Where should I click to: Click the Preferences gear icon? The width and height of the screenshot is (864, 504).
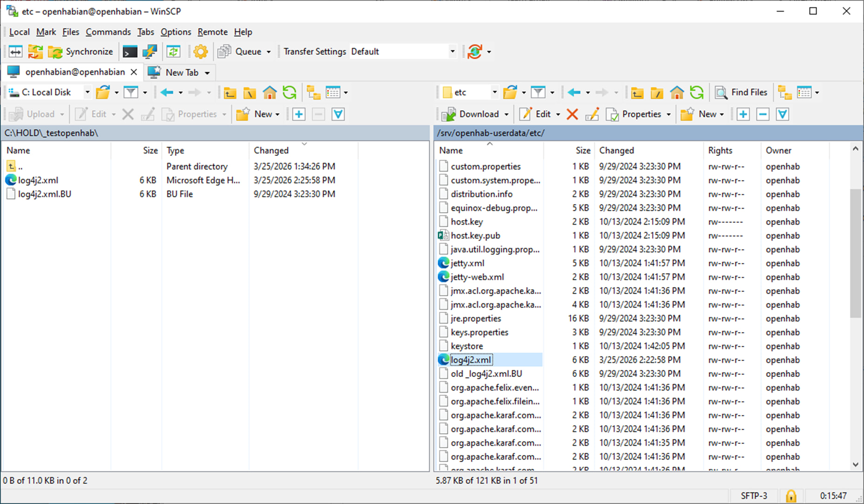coord(201,52)
